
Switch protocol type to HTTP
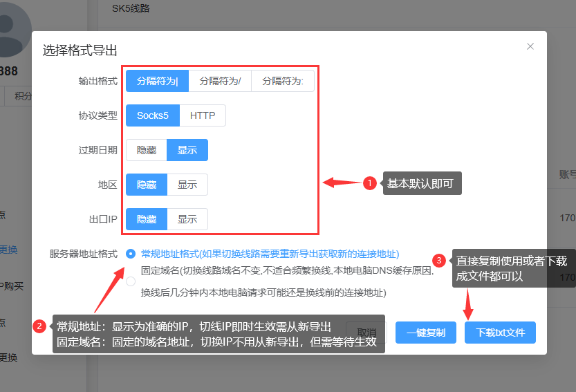pyautogui.click(x=203, y=115)
